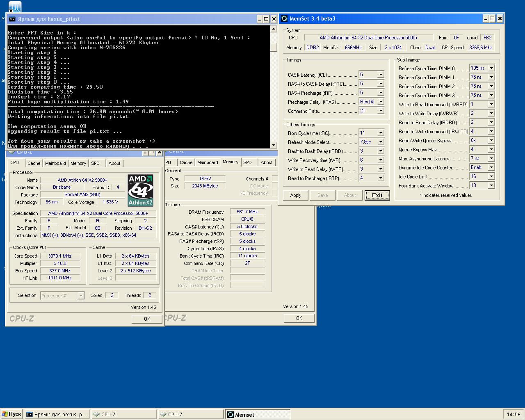Click the Windows flag on Start button
The image size is (525, 420).
click(5, 414)
